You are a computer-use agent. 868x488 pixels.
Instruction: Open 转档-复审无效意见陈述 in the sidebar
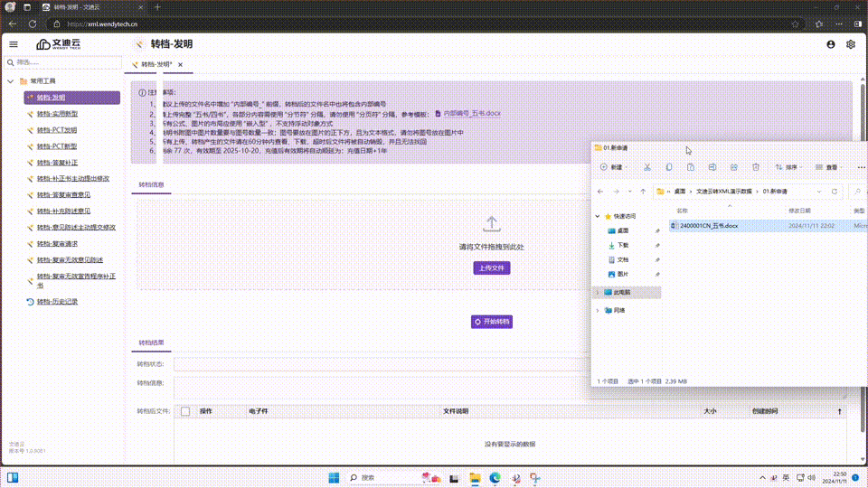[70, 260]
